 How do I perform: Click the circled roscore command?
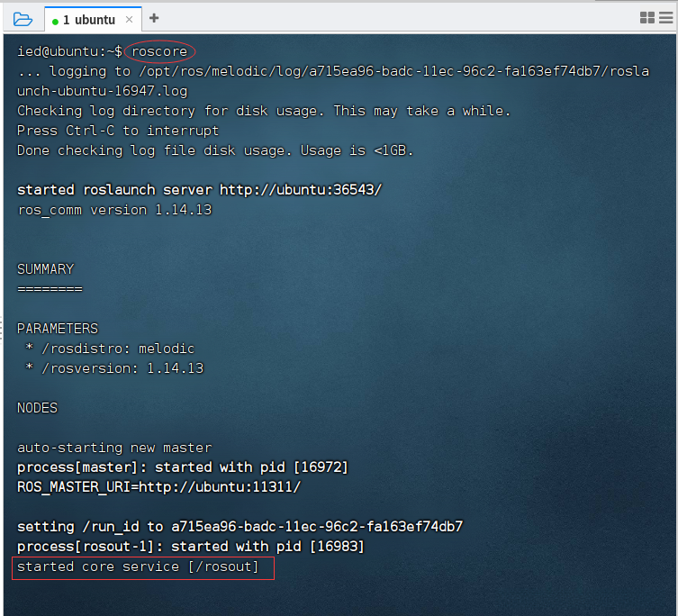[x=159, y=51]
